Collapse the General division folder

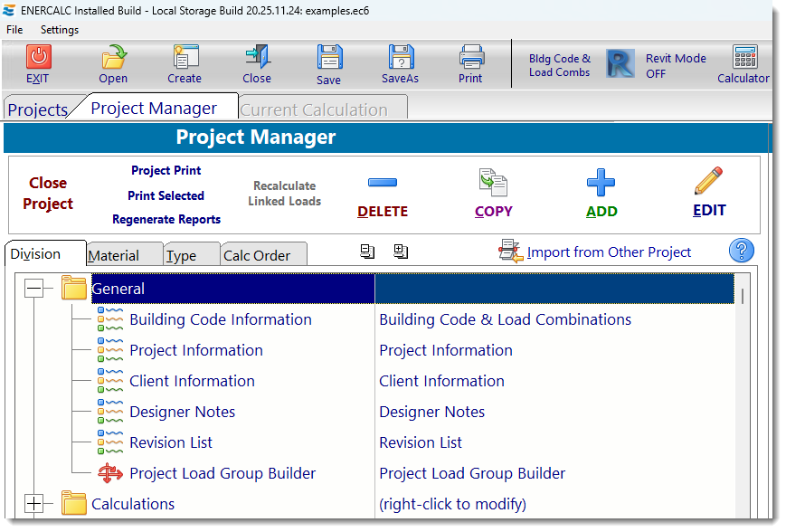(x=33, y=289)
